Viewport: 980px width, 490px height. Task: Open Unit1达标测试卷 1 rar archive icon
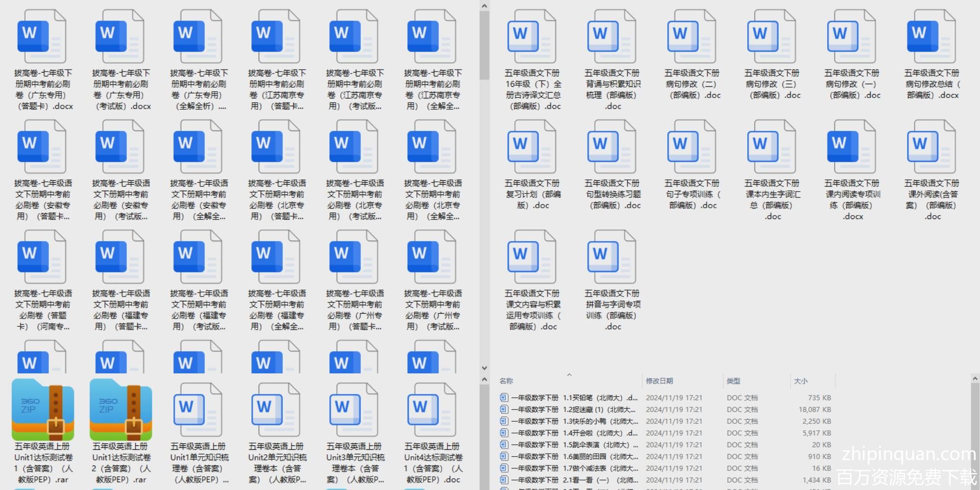click(43, 410)
